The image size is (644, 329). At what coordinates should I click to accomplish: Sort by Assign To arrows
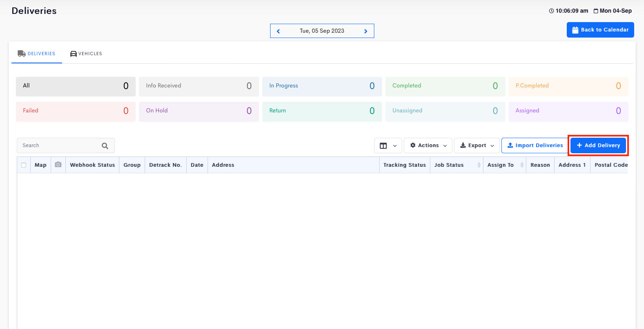pyautogui.click(x=522, y=165)
